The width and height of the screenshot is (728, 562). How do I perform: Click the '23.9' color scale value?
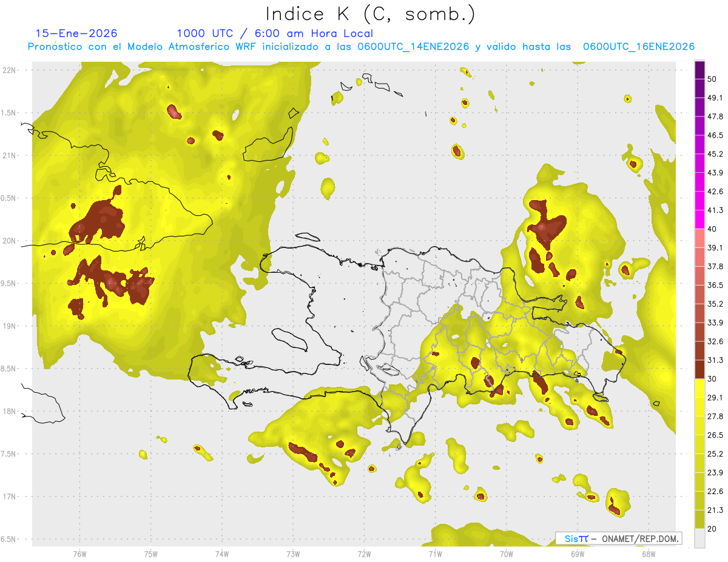715,472
